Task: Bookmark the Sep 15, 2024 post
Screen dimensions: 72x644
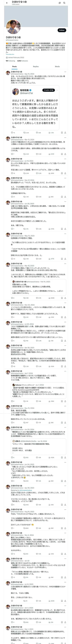Action: [x=62, y=133]
